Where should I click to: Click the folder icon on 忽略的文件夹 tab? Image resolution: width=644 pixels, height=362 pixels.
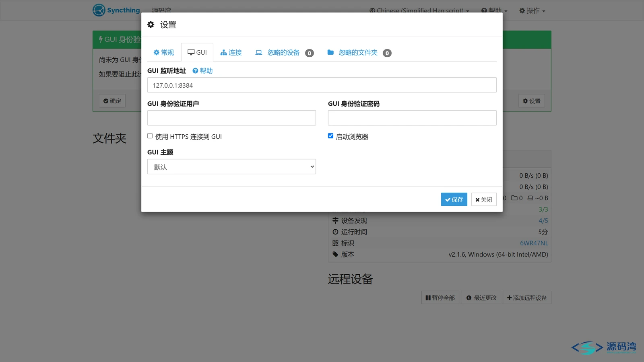pos(330,52)
